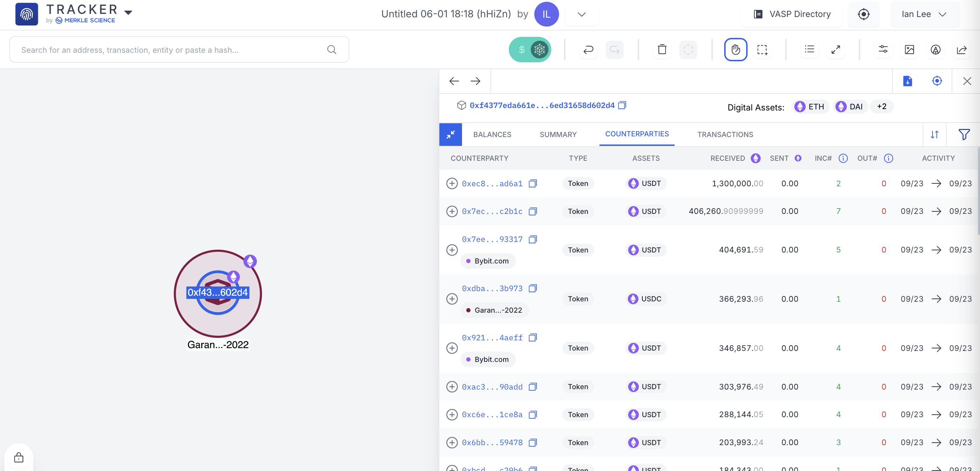Download counterparties report file icon
Viewport: 980px width, 471px height.
pyautogui.click(x=907, y=81)
